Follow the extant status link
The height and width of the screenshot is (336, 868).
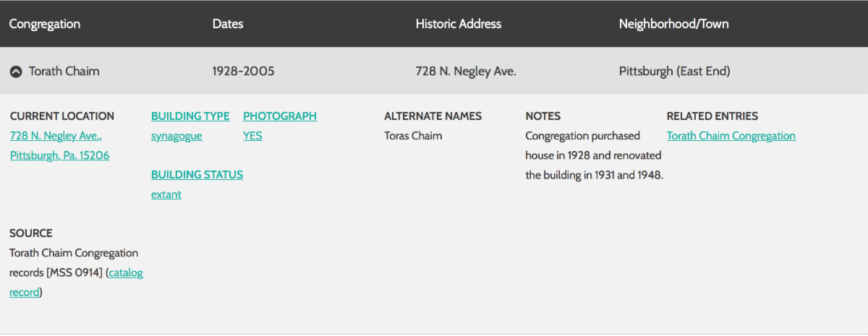pyautogui.click(x=166, y=194)
